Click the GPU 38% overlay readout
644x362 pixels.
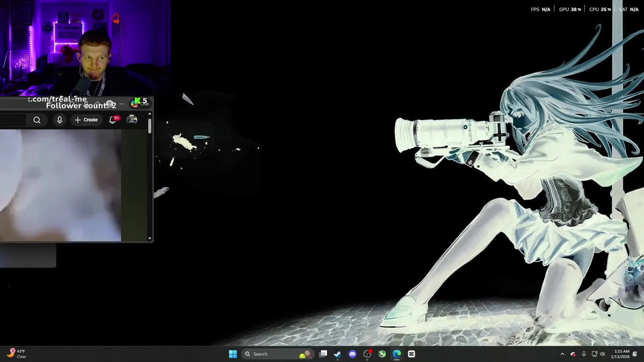click(x=570, y=10)
